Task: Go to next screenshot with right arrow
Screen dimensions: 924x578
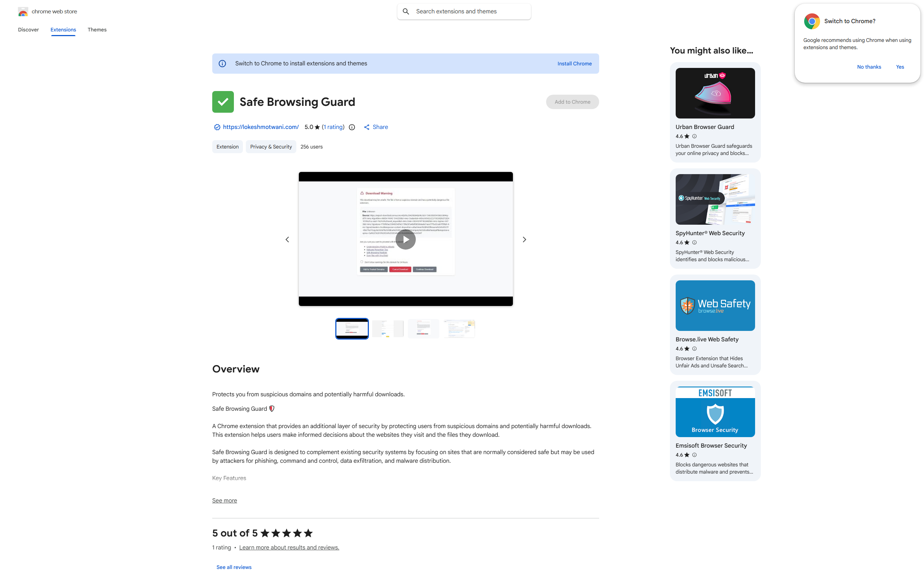Action: pyautogui.click(x=524, y=239)
